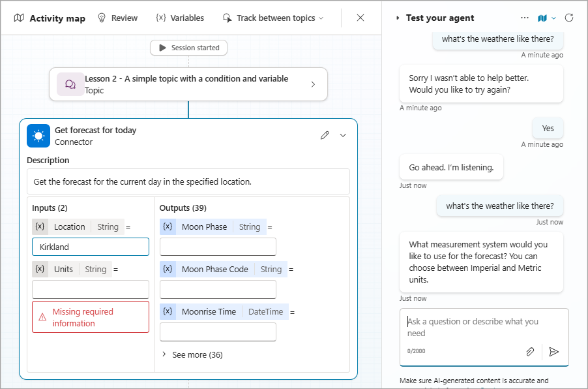Click the Location variable icon

[x=40, y=226]
